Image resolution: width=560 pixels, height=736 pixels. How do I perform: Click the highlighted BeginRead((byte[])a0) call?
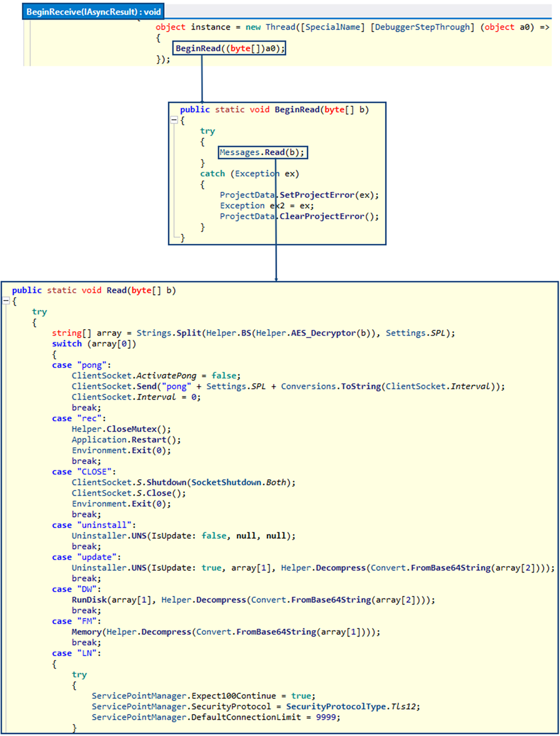click(x=229, y=48)
